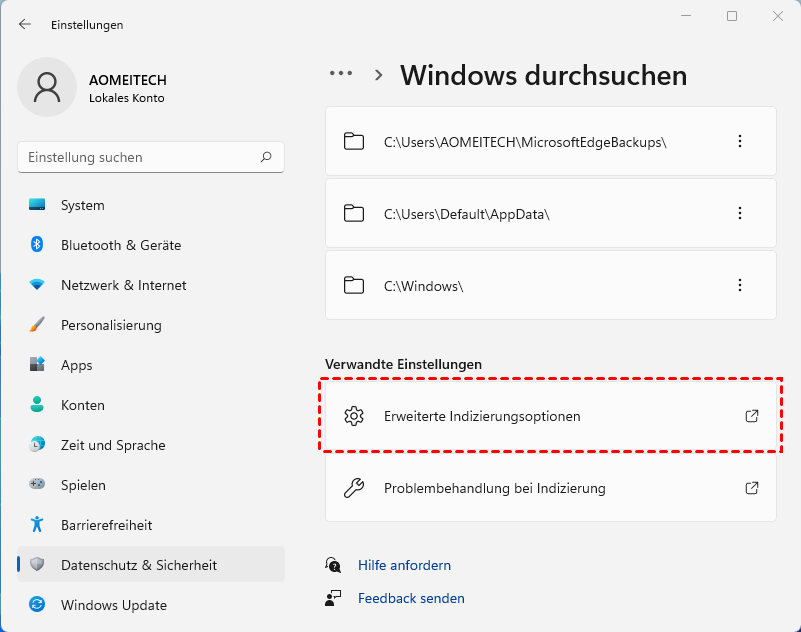
Task: Click the wrench icon for Problembehandlung
Action: [x=353, y=488]
